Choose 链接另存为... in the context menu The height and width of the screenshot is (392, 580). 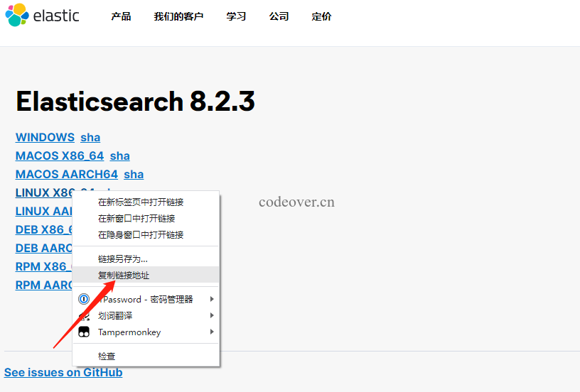coord(123,258)
